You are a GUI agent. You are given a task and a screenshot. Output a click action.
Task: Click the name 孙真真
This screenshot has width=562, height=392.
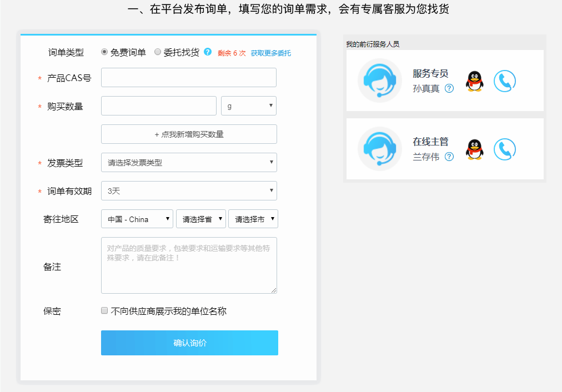click(426, 88)
